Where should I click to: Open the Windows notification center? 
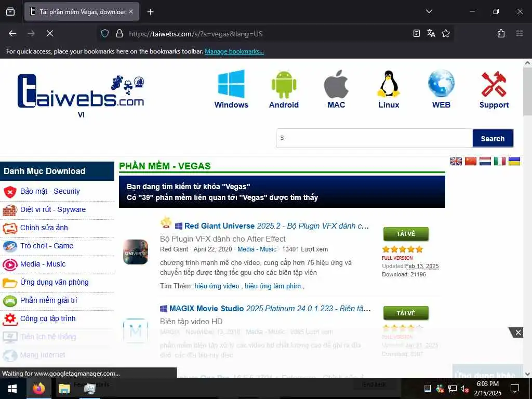(x=515, y=389)
